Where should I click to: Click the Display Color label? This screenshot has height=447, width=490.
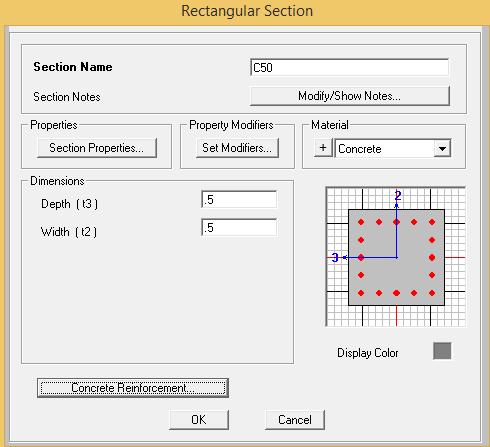tap(368, 353)
